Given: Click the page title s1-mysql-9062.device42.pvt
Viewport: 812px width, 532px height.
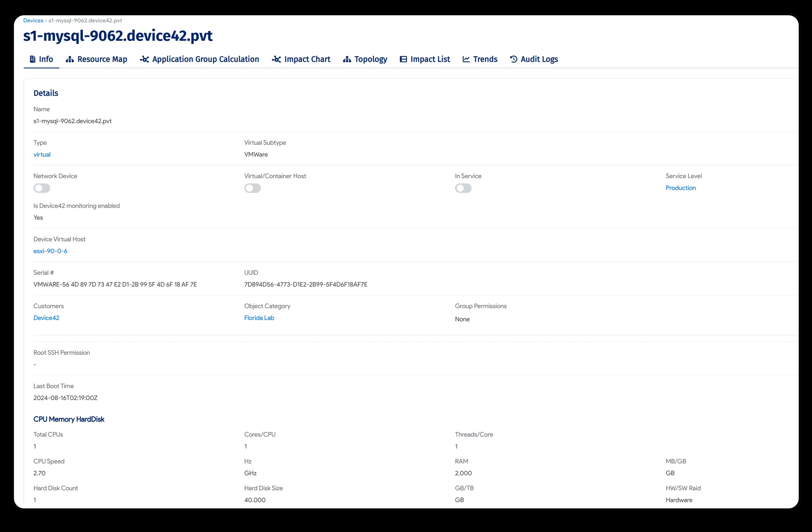Looking at the screenshot, I should [118, 36].
